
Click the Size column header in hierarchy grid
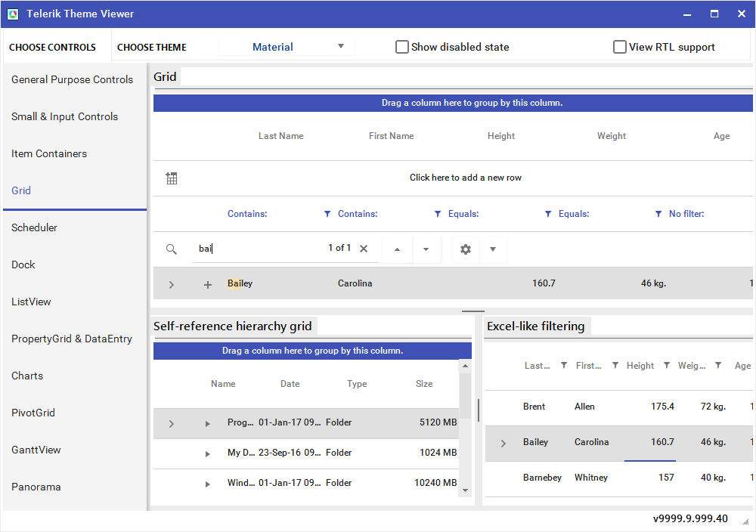(424, 384)
